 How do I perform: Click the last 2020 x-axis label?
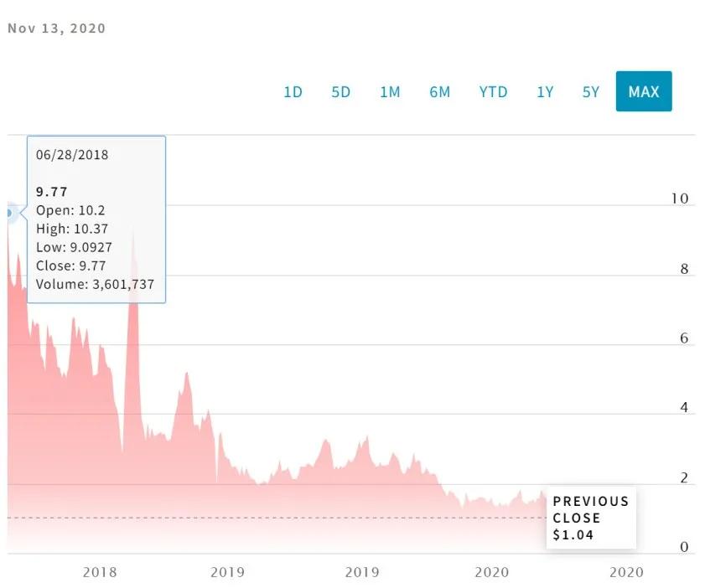click(x=626, y=572)
